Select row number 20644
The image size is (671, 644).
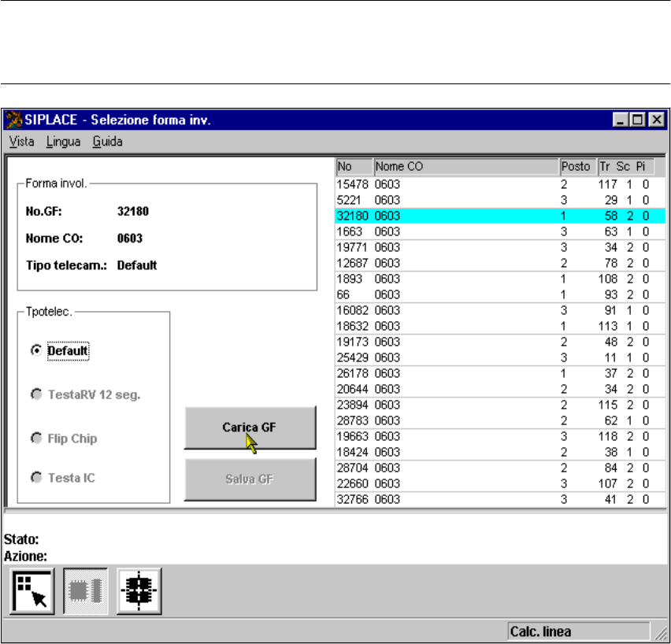500,390
